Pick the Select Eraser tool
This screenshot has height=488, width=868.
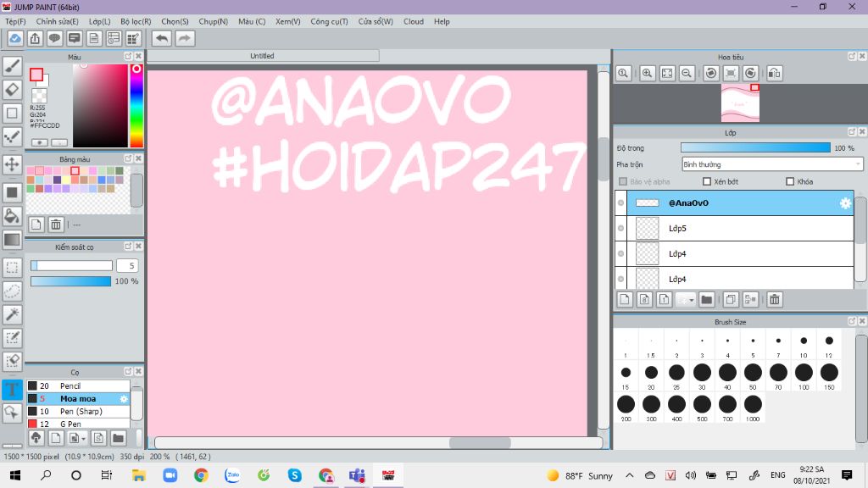(12, 361)
